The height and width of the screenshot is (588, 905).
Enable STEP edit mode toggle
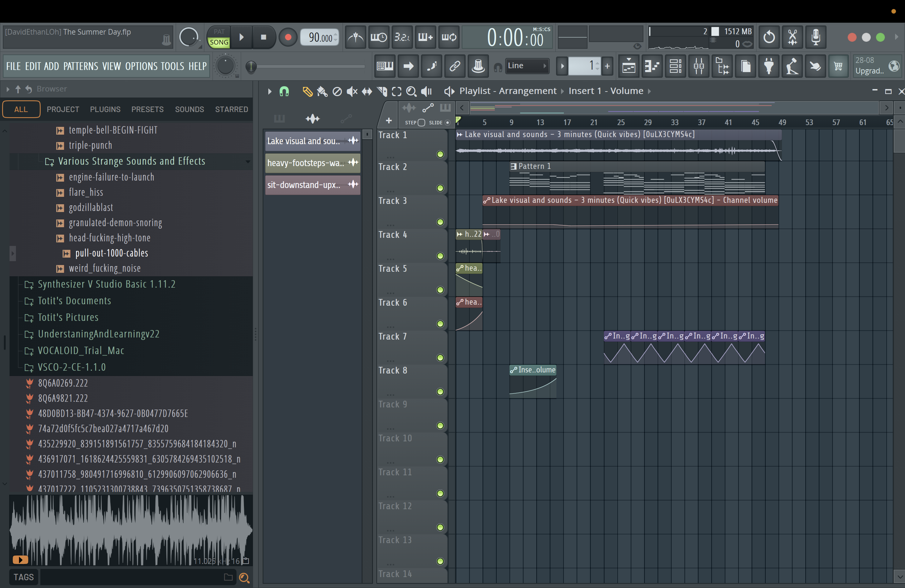coord(421,122)
